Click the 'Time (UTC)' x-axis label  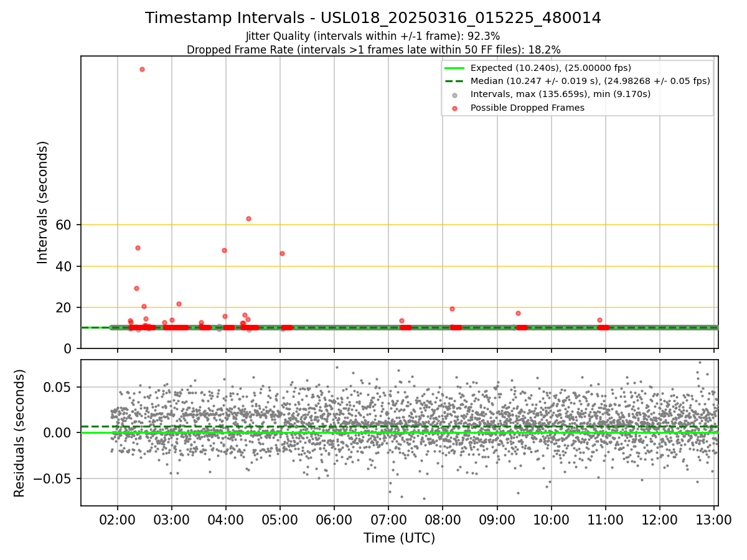tap(399, 538)
